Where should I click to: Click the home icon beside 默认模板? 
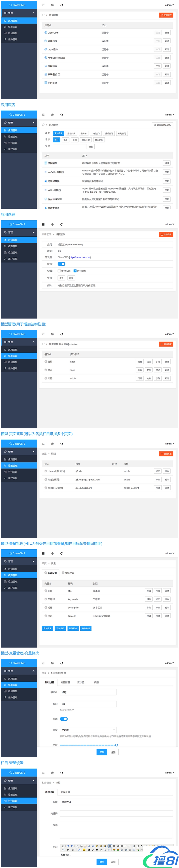click(x=59, y=74)
